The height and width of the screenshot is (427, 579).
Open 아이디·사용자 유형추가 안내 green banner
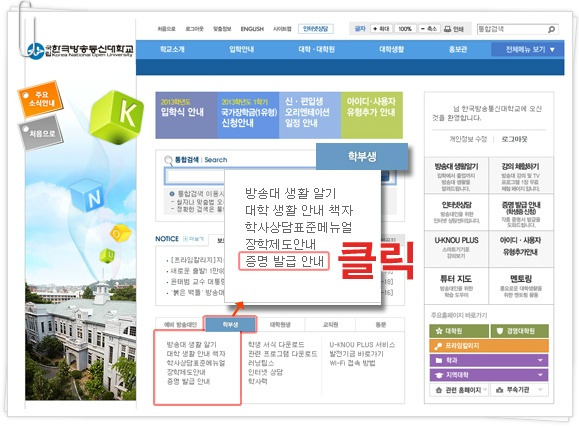(371, 115)
